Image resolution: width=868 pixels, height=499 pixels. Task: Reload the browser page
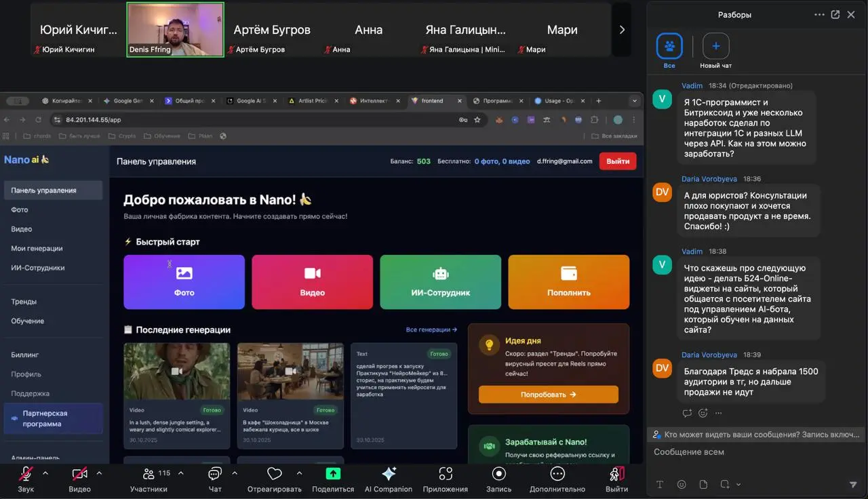coord(39,120)
